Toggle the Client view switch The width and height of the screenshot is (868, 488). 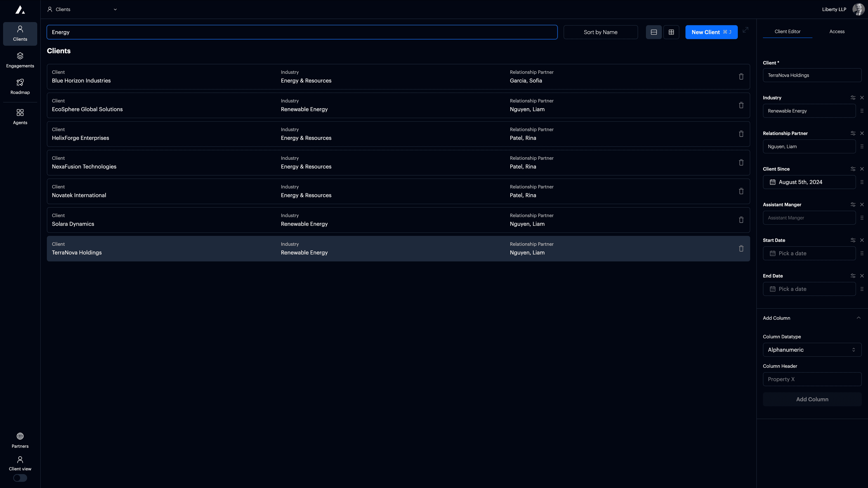20,478
